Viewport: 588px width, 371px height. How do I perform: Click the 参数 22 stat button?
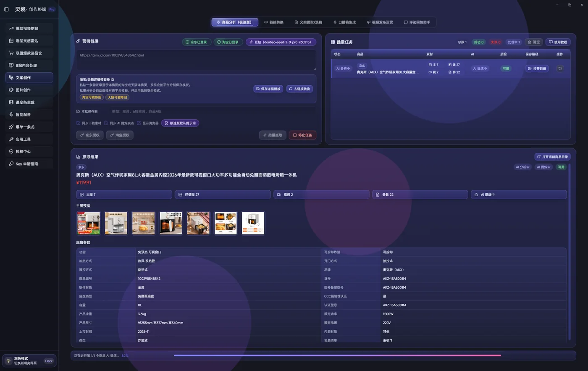point(420,195)
